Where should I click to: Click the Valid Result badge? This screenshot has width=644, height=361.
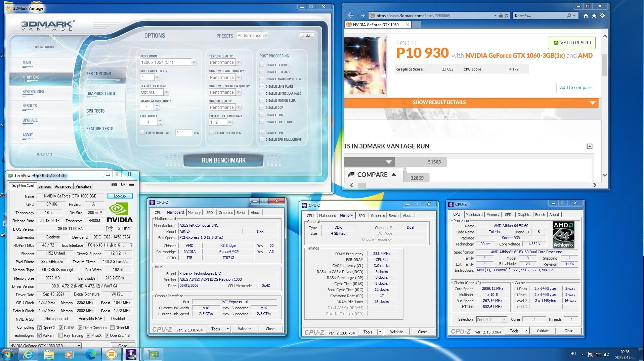[x=571, y=43]
